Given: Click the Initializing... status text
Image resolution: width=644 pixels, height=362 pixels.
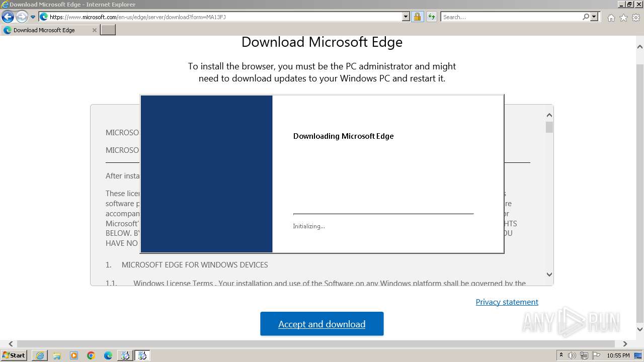Looking at the screenshot, I should 309,226.
